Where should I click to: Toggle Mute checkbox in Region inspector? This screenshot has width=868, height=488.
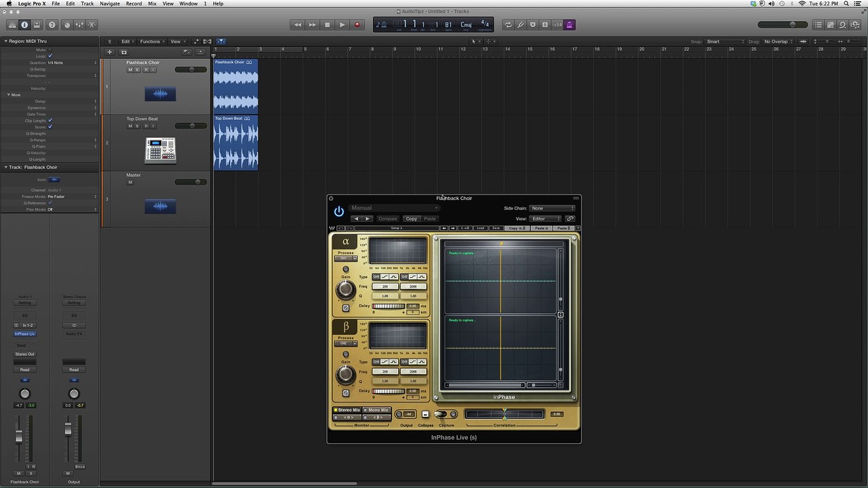pos(50,50)
